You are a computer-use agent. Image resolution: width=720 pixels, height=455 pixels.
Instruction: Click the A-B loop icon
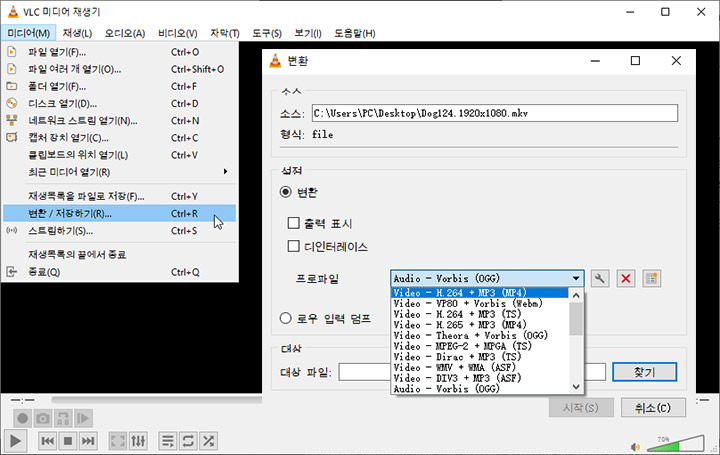63,418
